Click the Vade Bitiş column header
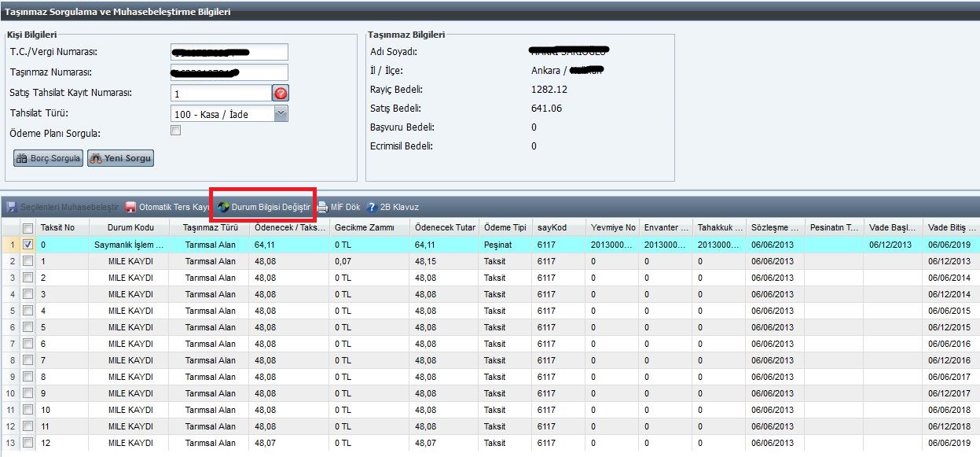The image size is (980, 457). tap(951, 228)
